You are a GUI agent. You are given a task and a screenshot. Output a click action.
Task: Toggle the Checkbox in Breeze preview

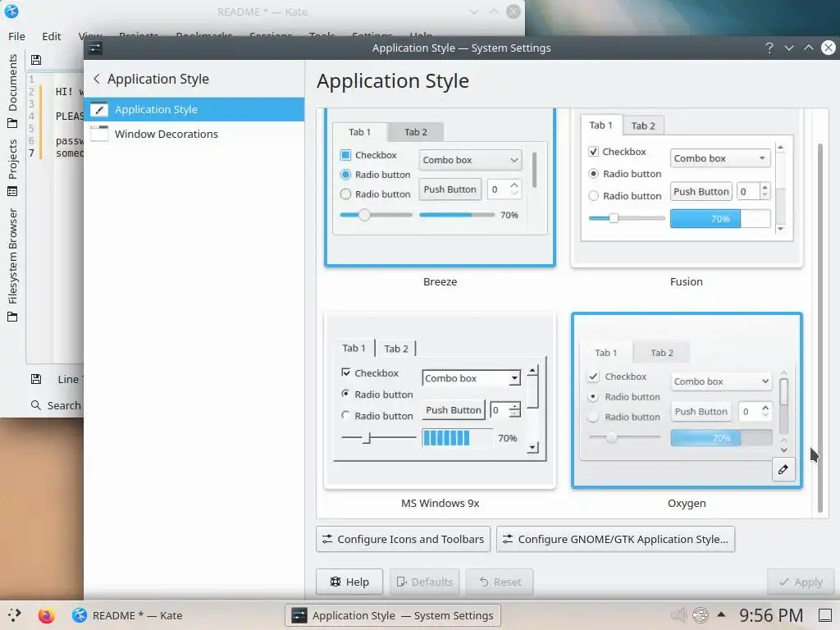pos(345,155)
